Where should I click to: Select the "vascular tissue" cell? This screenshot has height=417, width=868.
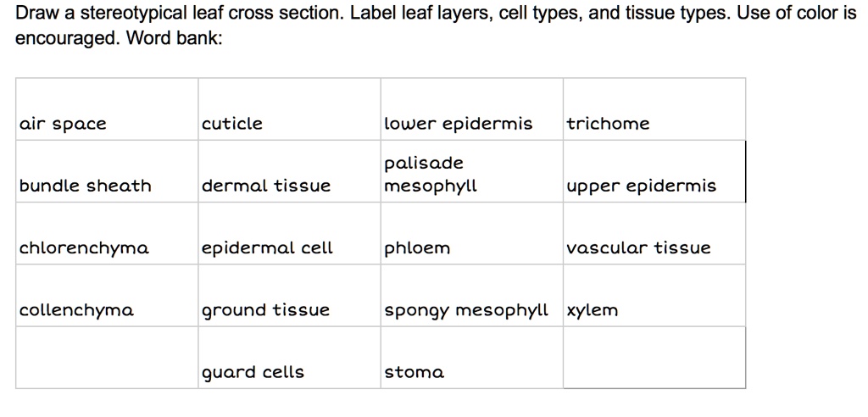coord(638,248)
